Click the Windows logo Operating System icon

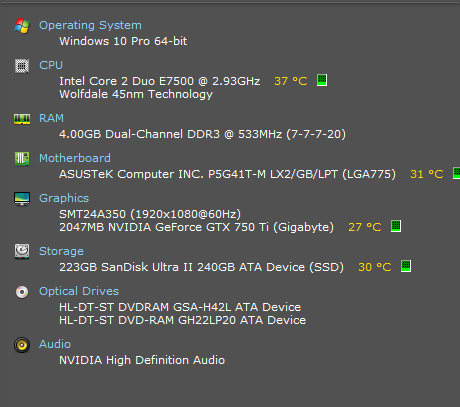click(22, 26)
